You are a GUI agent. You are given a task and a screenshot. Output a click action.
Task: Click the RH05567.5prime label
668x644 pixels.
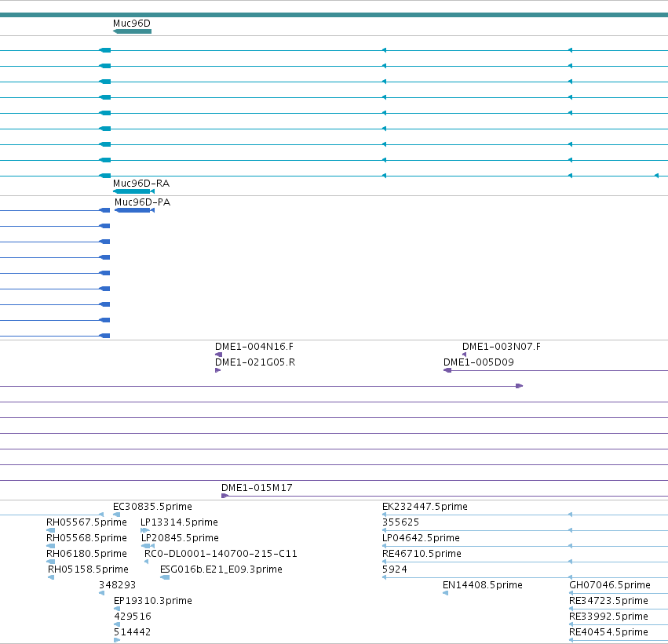coord(86,522)
